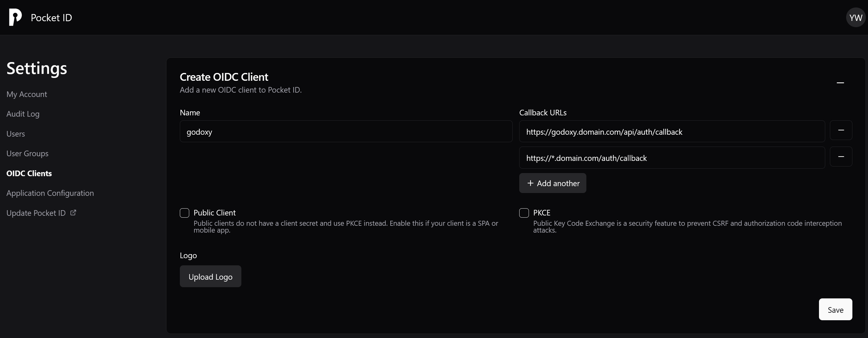Select OIDC Clients in the sidebar

click(29, 173)
